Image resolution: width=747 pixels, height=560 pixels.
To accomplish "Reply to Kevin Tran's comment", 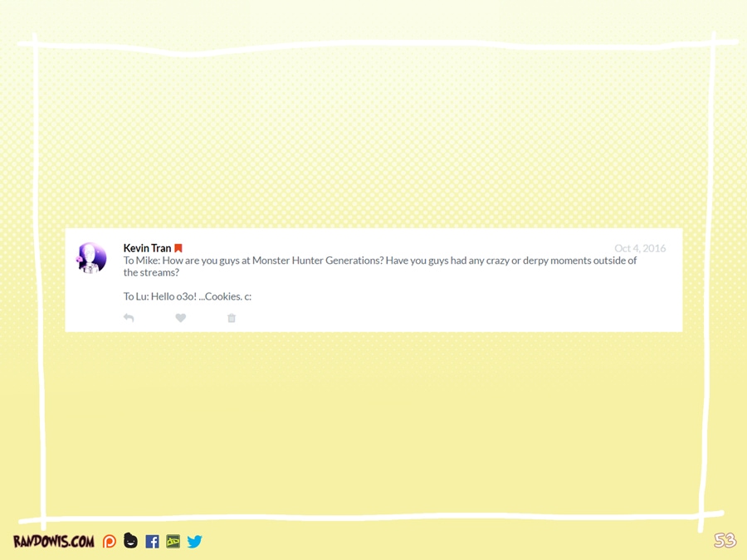I will click(129, 318).
